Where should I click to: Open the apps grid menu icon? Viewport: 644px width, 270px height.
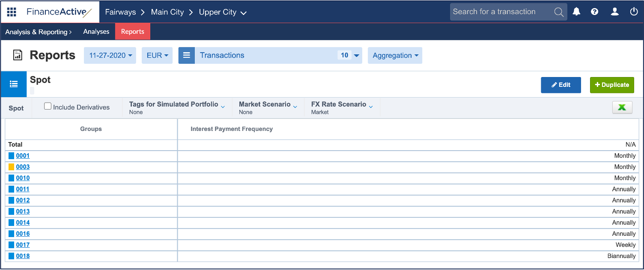[12, 12]
